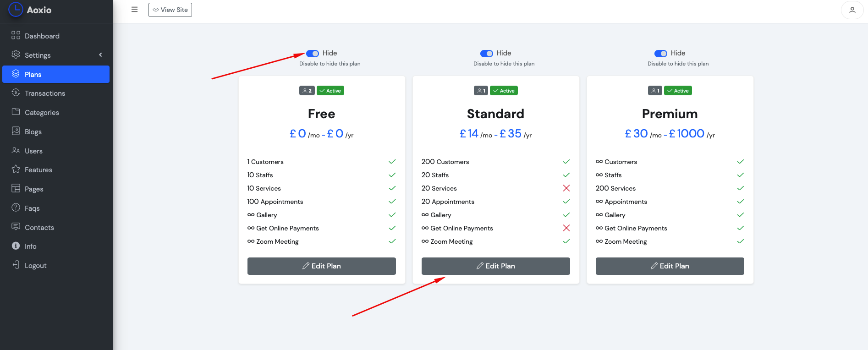
Task: Open the Transactions menu item
Action: tap(45, 93)
